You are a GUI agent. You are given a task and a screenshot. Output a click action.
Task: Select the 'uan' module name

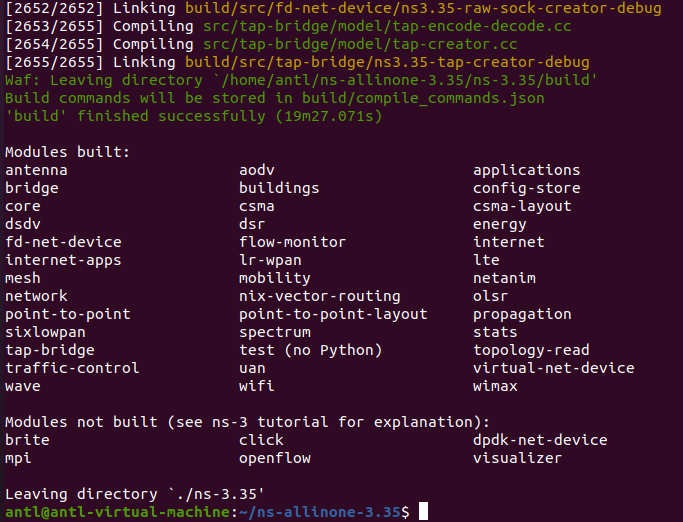coord(252,368)
